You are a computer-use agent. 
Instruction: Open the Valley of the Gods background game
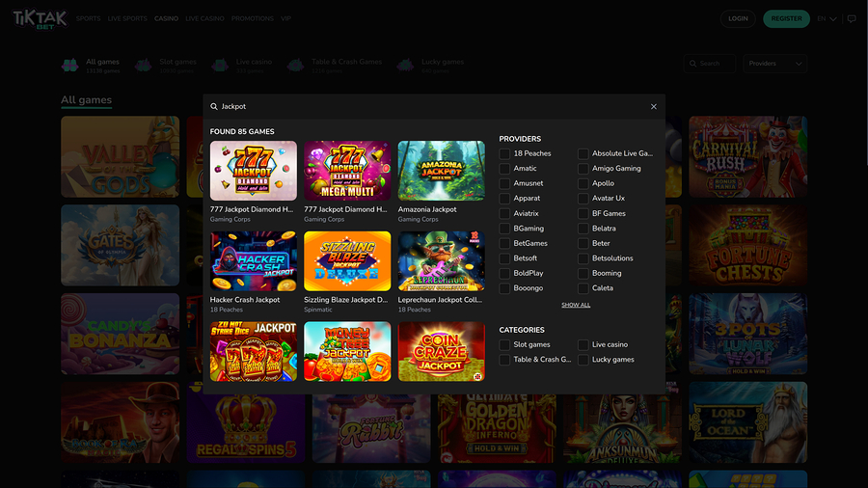121,156
